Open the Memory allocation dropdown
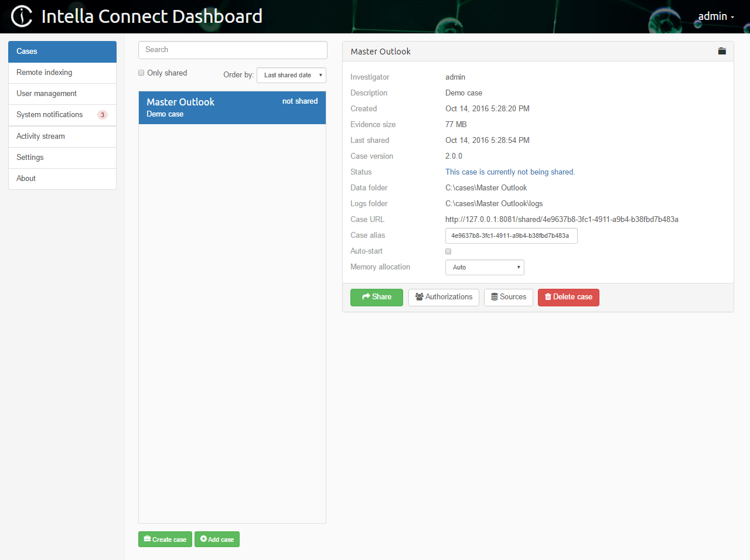The height and width of the screenshot is (560, 750). point(485,267)
